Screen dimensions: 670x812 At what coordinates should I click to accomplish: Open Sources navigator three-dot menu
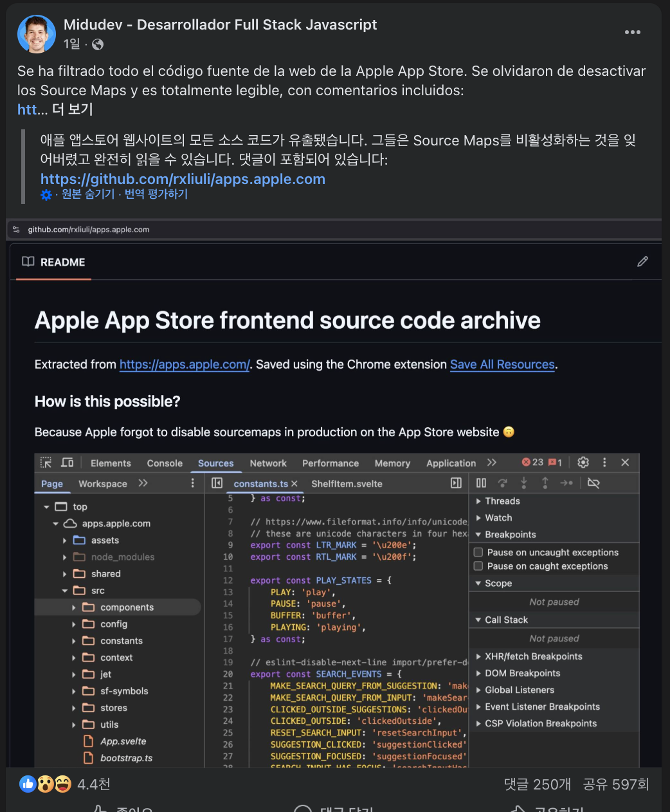point(192,483)
